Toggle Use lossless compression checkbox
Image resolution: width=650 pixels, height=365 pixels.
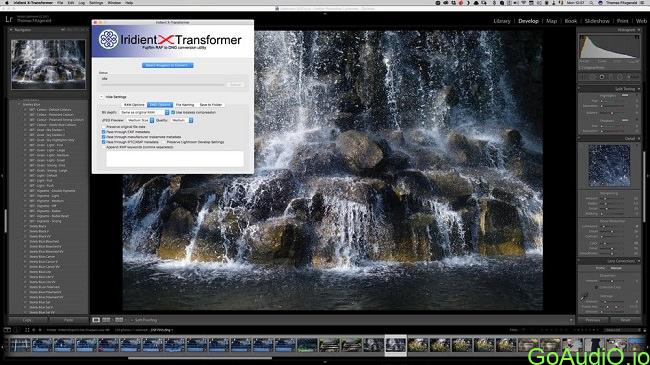point(173,112)
